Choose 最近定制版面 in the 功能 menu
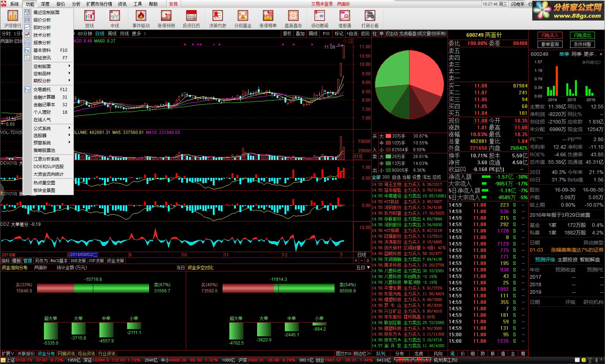 click(x=48, y=12)
